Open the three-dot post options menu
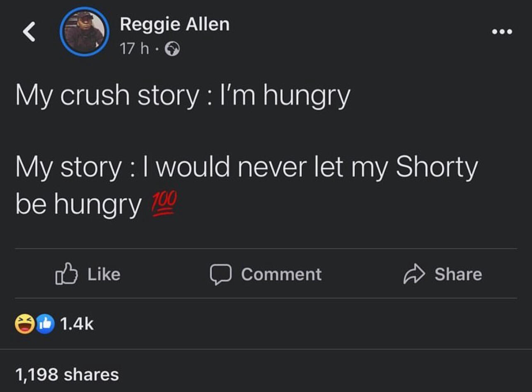This screenshot has width=532, height=392. (502, 31)
